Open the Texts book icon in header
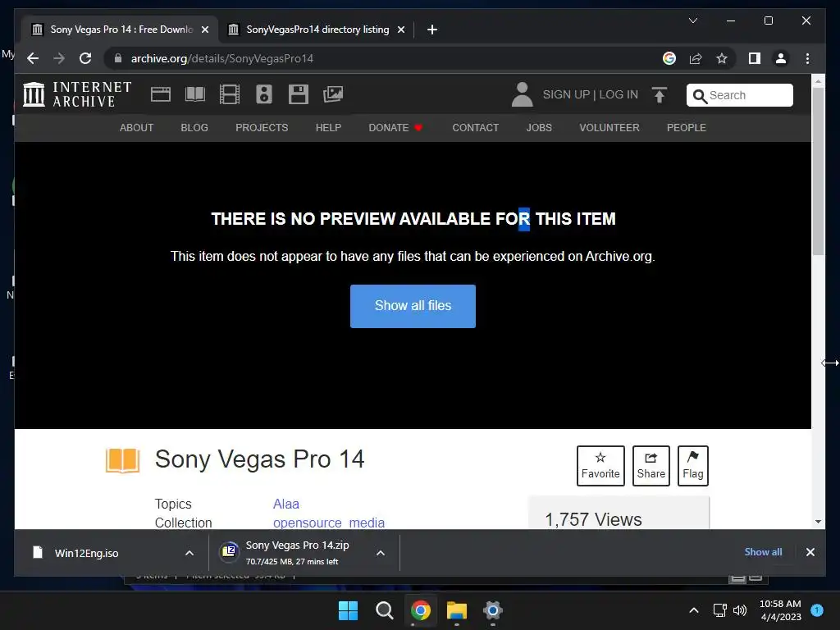The height and width of the screenshot is (630, 840). click(195, 94)
